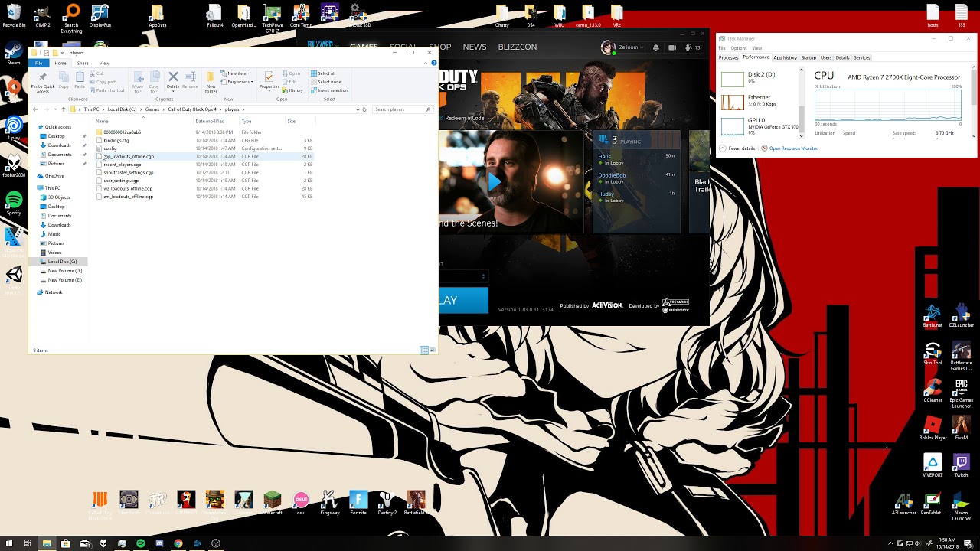Expand the address bar history dropdown
980x551 pixels.
[358, 109]
